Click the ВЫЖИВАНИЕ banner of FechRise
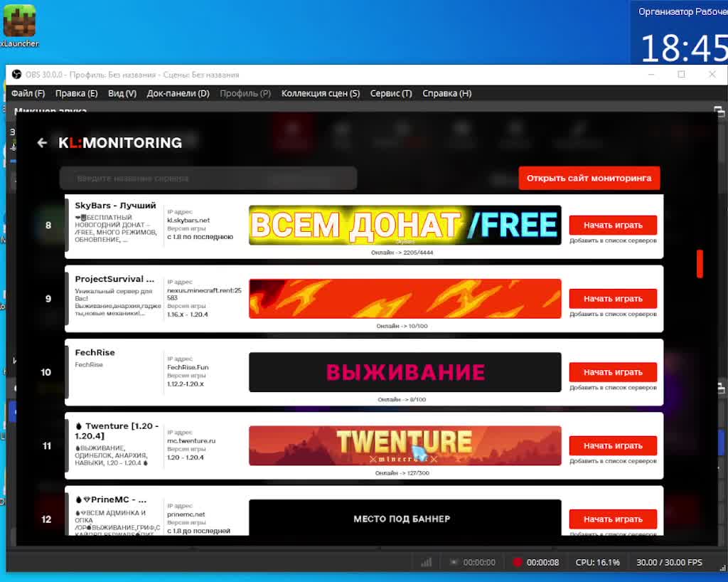The width and height of the screenshot is (728, 582). pos(405,372)
